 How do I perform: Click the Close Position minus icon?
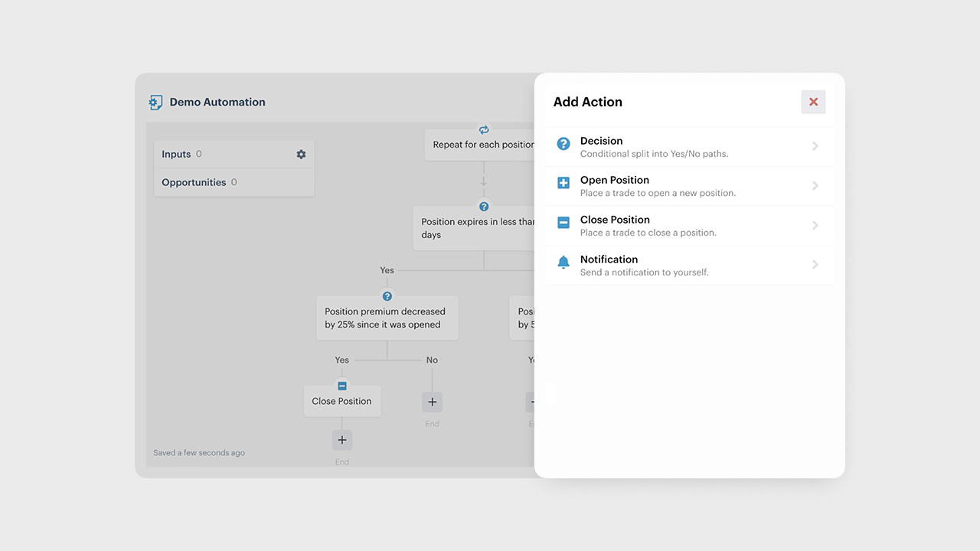click(x=563, y=223)
